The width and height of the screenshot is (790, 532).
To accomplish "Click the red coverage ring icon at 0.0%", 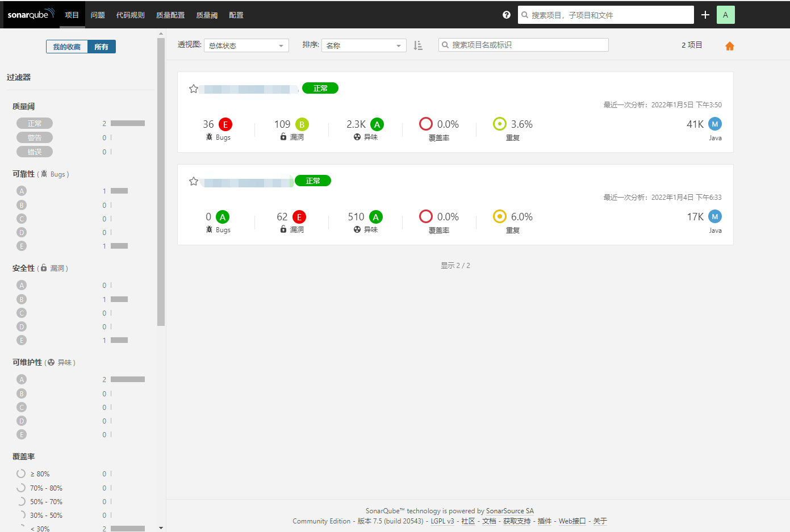I will pos(426,123).
